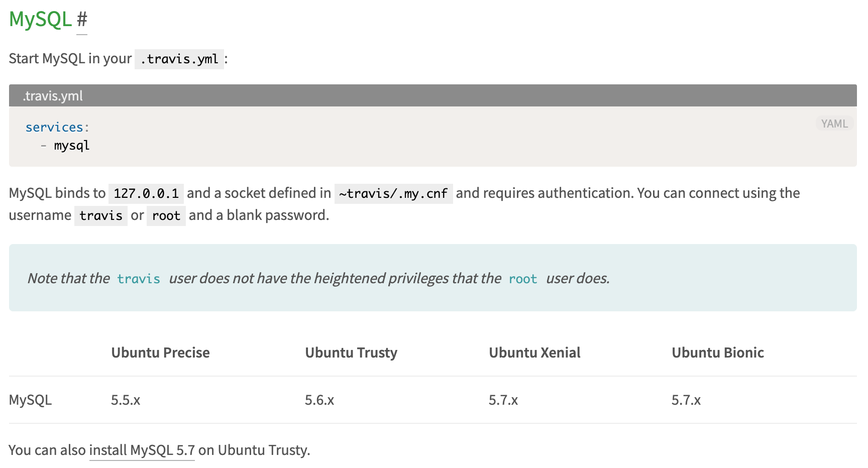Click the mysql entry in code block
The height and width of the screenshot is (468, 868).
(72, 146)
